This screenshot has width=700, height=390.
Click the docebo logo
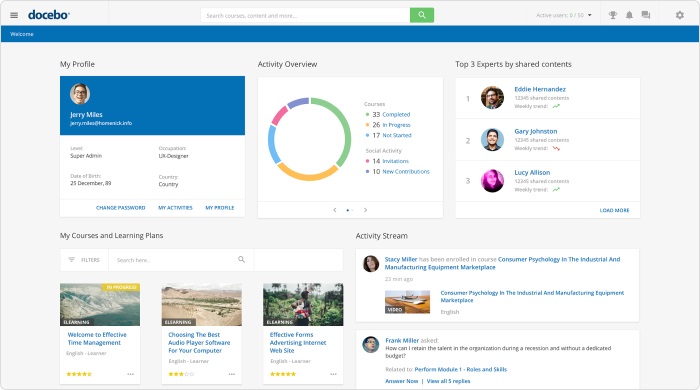click(x=49, y=15)
